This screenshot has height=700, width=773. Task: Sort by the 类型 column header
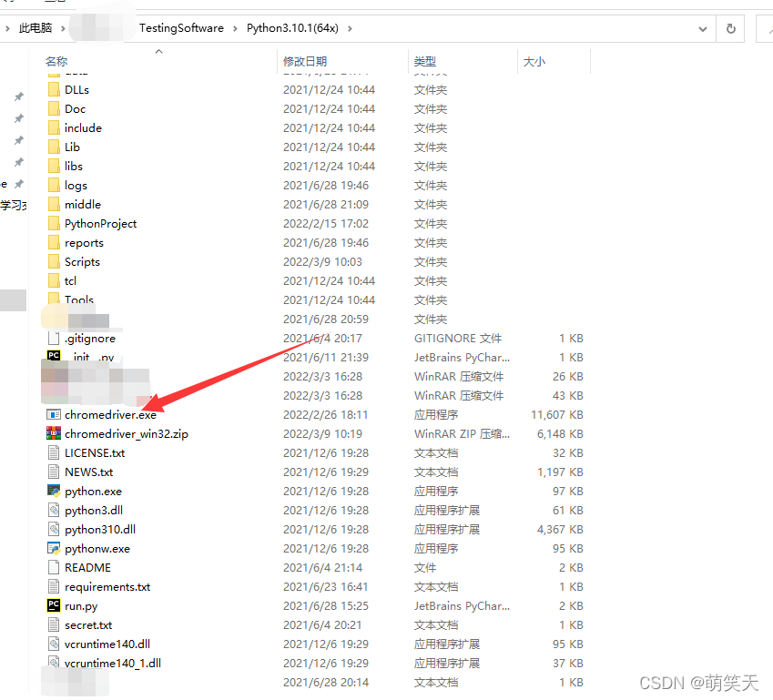coord(425,62)
